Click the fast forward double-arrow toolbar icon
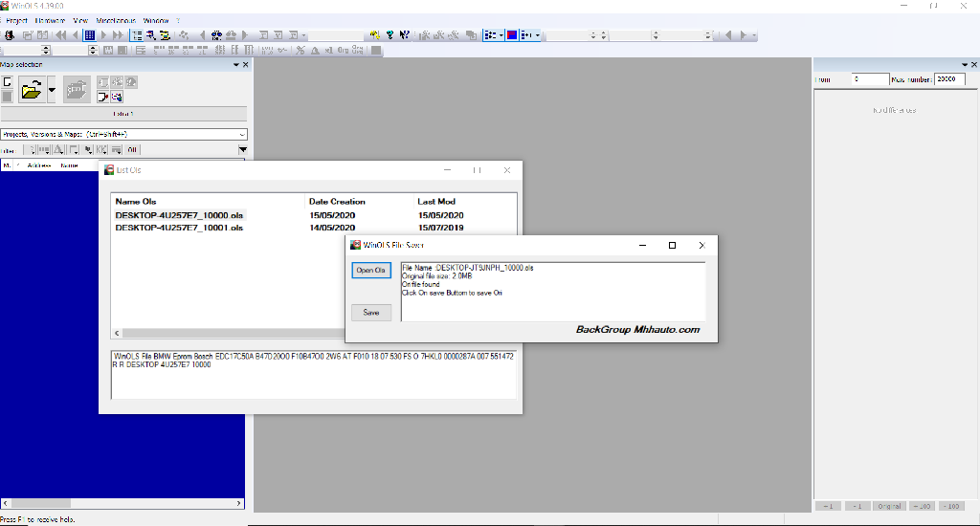The width and height of the screenshot is (980, 526). pos(118,35)
